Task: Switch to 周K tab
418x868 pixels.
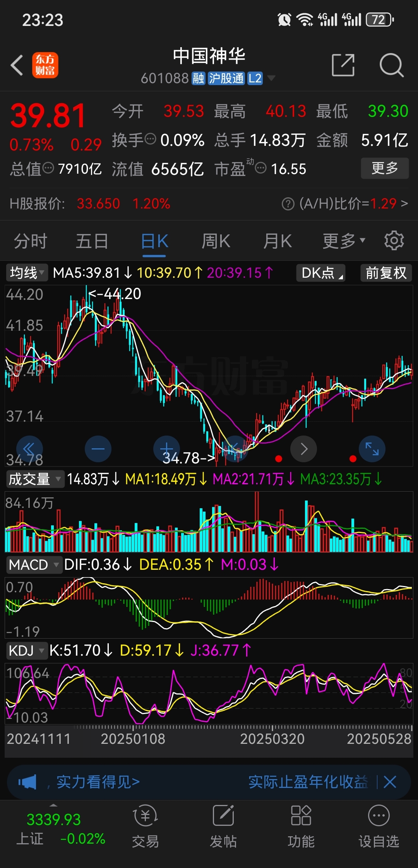Action: (x=216, y=241)
